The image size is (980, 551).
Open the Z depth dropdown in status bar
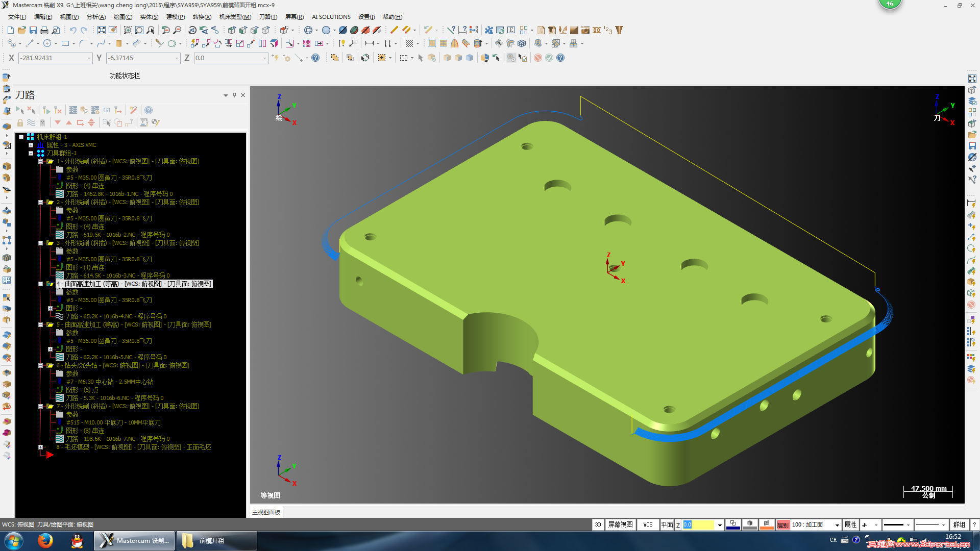pyautogui.click(x=720, y=525)
